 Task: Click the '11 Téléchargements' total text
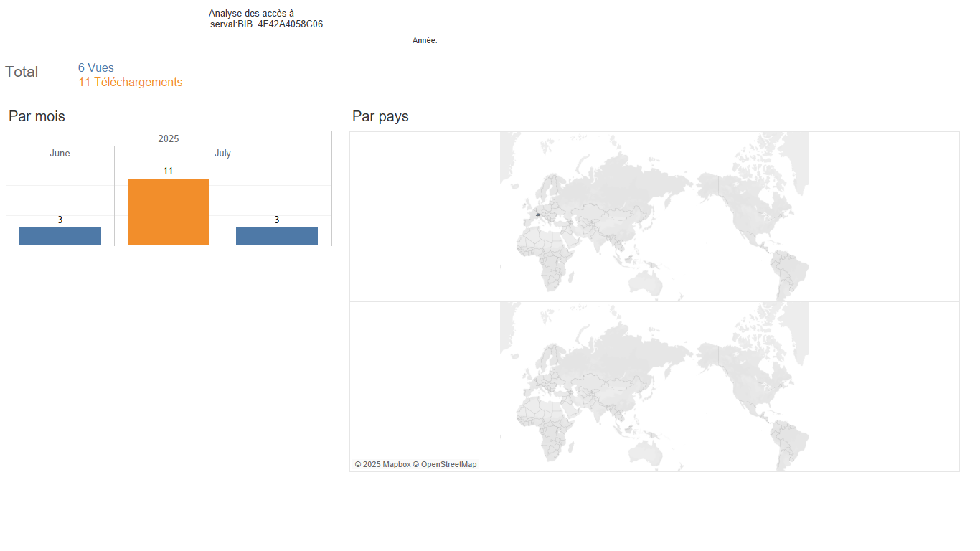click(x=131, y=83)
